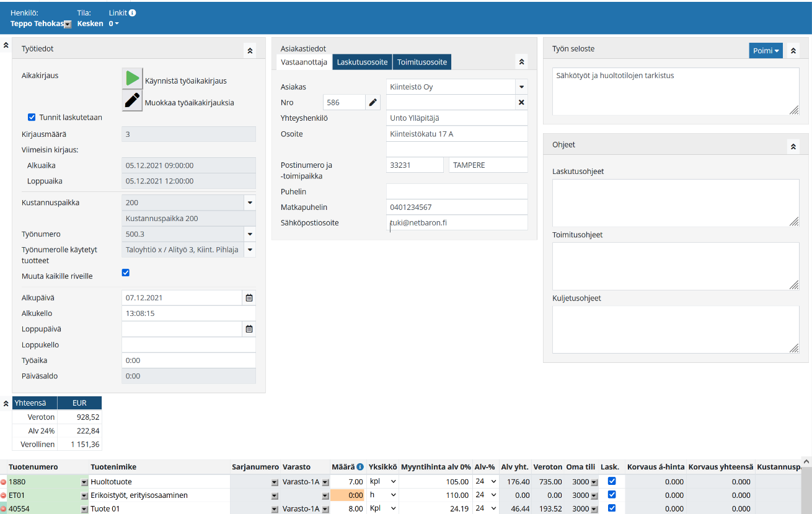Open the Tila Kesken status selector
This screenshot has height=514, width=812.
coord(90,24)
